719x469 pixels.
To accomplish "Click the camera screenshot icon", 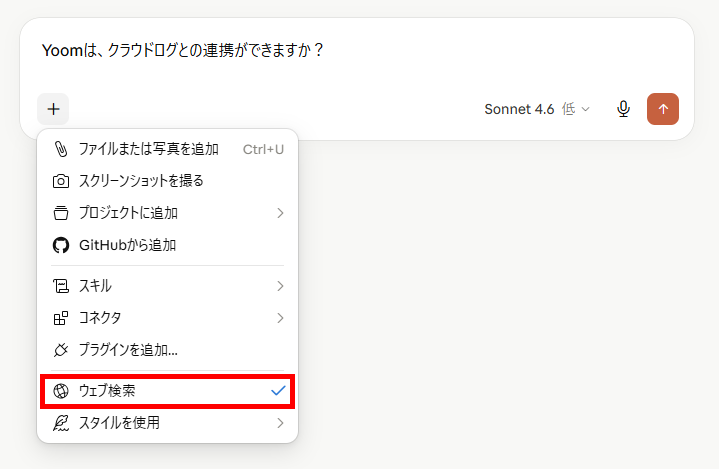I will [61, 181].
